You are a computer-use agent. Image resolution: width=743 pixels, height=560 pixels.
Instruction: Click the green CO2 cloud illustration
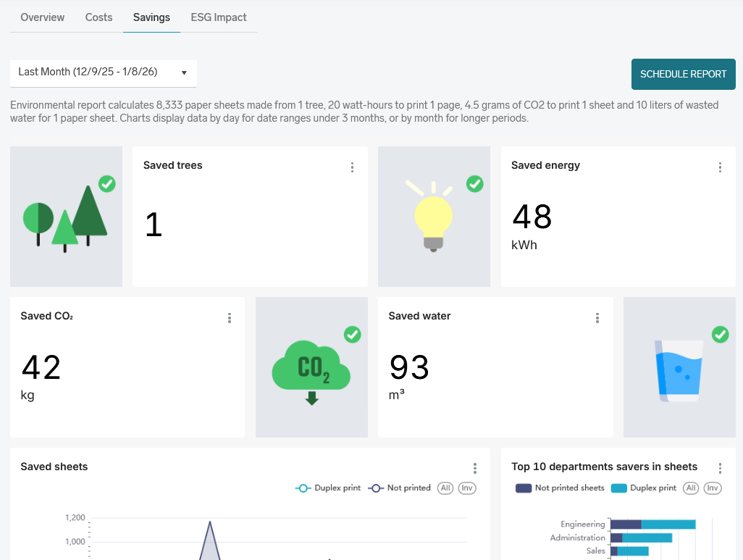point(311,368)
